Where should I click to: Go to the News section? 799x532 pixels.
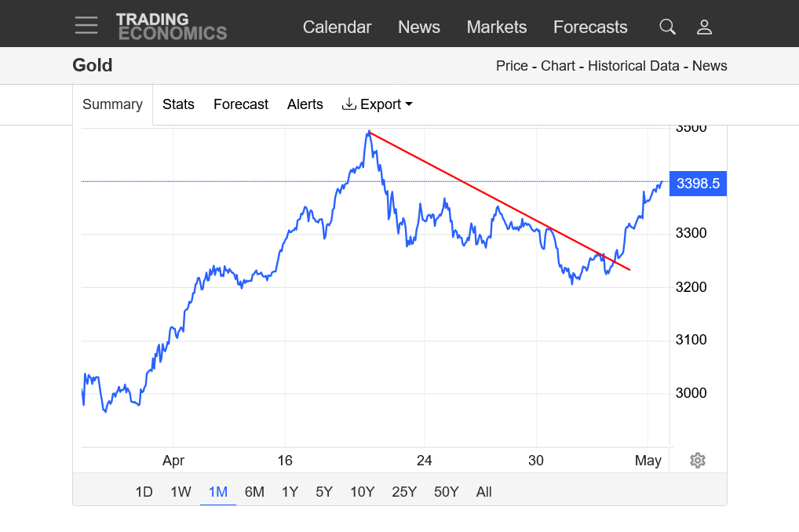click(x=419, y=27)
